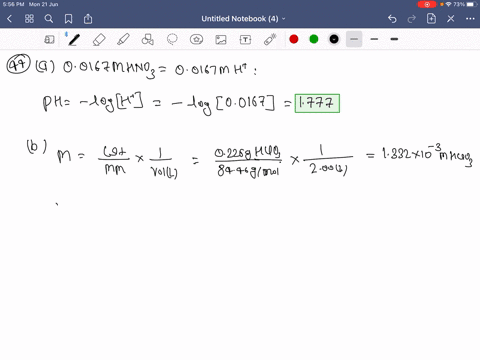Open the Elements sticker tool
Viewport: 480px width, 360px height.
[x=196, y=40]
